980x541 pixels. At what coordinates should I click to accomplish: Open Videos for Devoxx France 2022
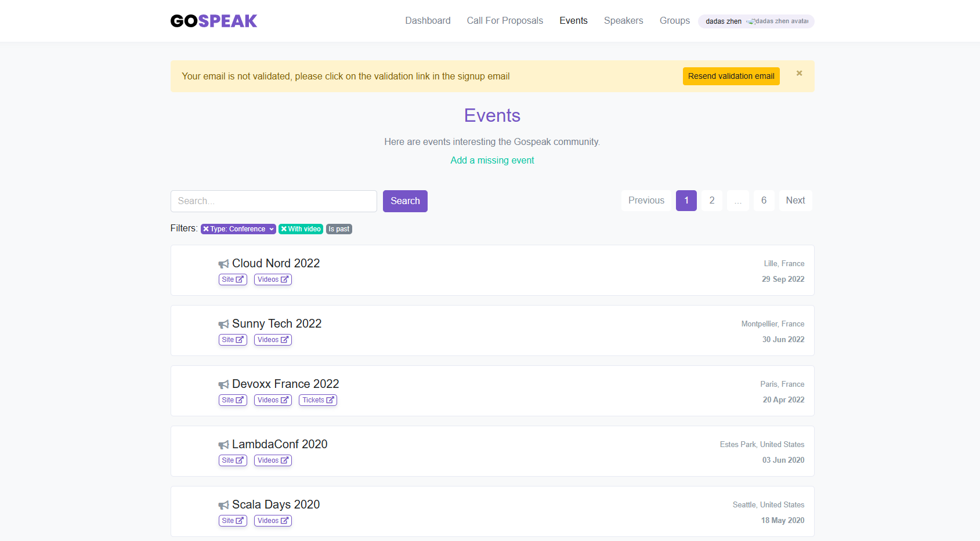point(273,400)
